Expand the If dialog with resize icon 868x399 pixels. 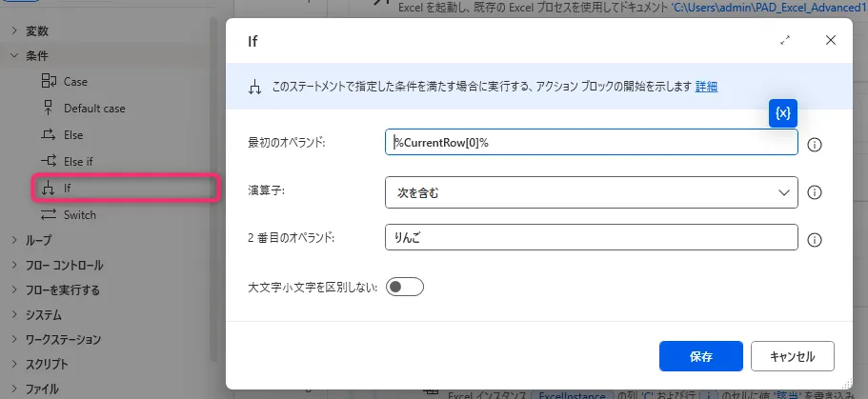(x=785, y=40)
